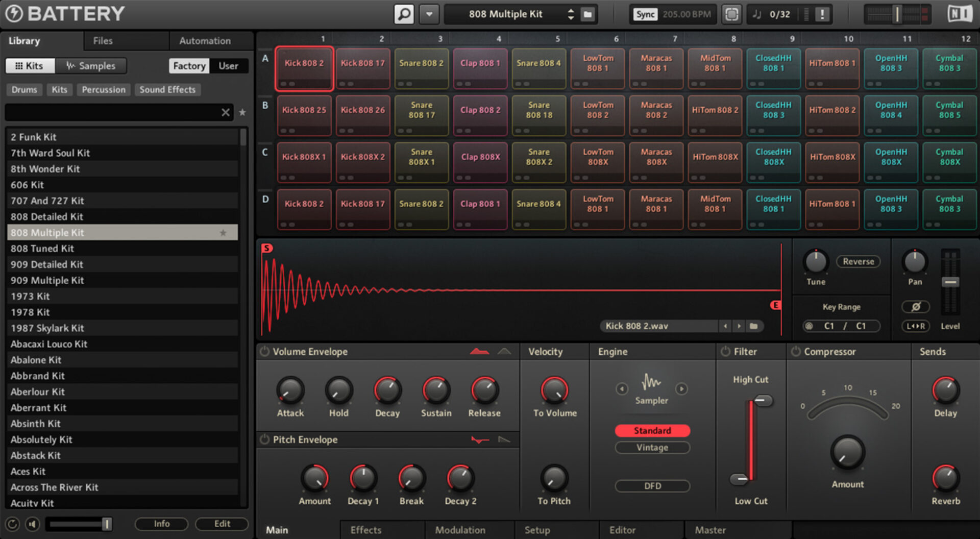Image resolution: width=980 pixels, height=539 pixels.
Task: Switch to the Effects tab
Action: pos(365,530)
